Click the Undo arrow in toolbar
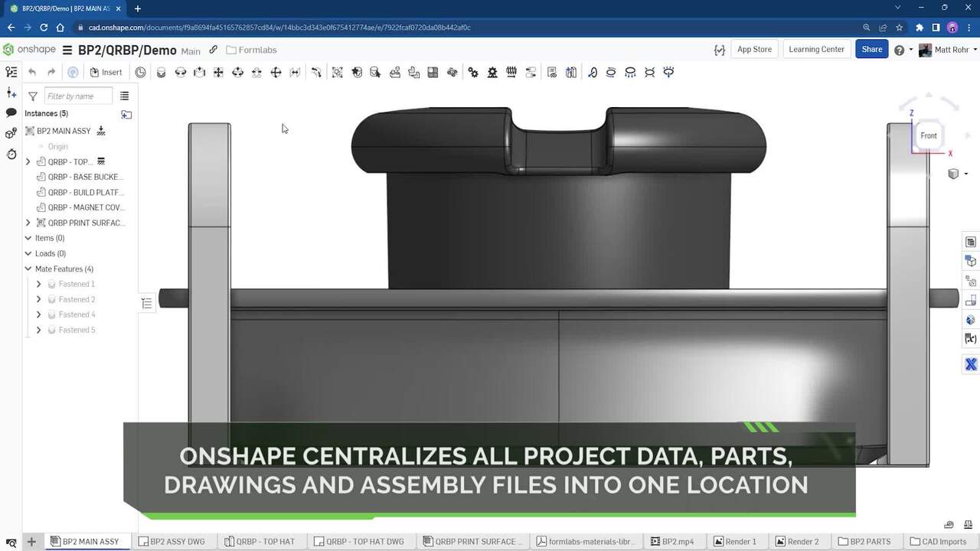Image resolution: width=980 pixels, height=551 pixels. pyautogui.click(x=32, y=72)
